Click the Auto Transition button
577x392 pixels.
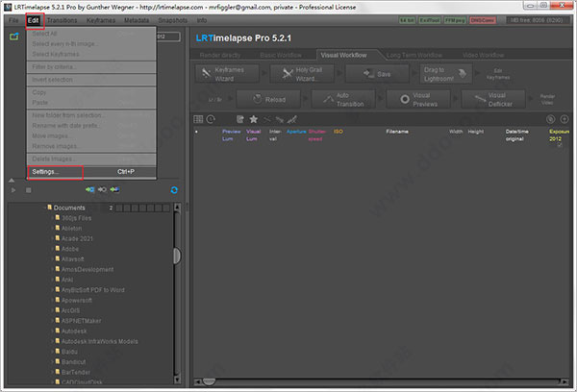[x=343, y=99]
